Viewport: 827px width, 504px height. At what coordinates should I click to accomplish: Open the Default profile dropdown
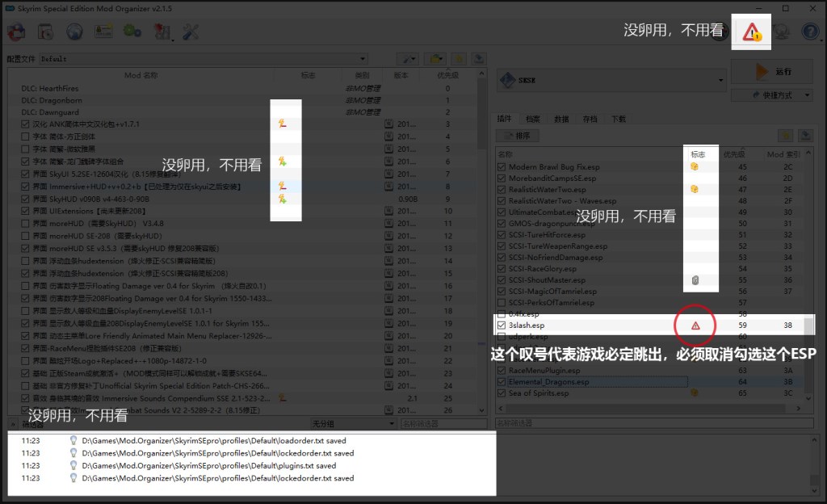363,58
